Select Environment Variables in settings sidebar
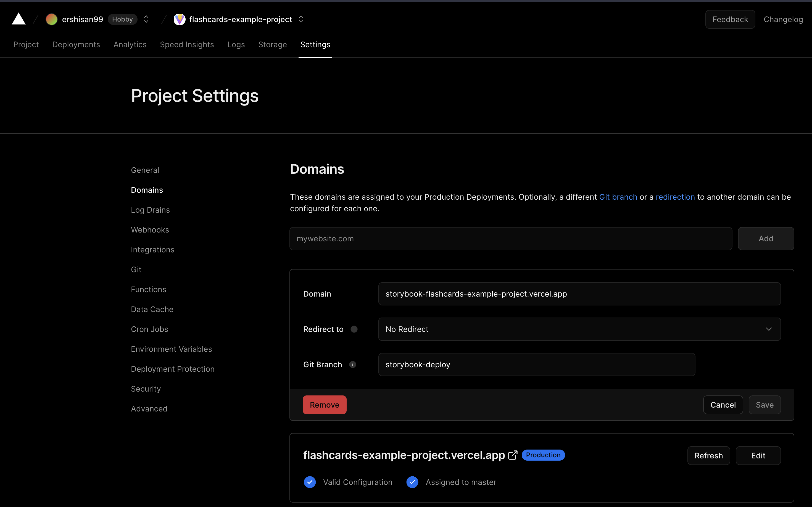This screenshot has height=507, width=812. pos(172,349)
